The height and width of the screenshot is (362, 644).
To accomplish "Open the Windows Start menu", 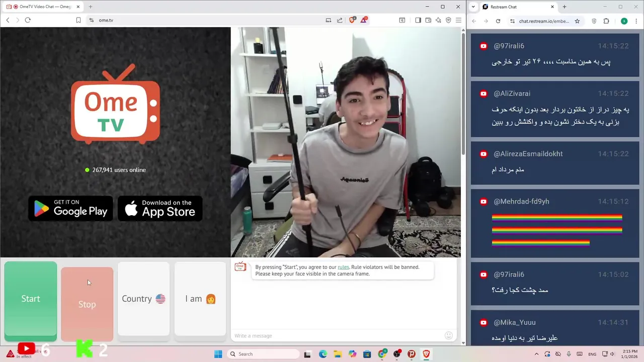I will [x=218, y=354].
